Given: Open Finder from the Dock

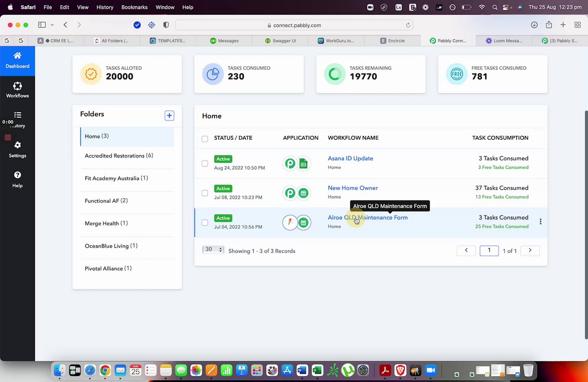Looking at the screenshot, I should [x=60, y=370].
